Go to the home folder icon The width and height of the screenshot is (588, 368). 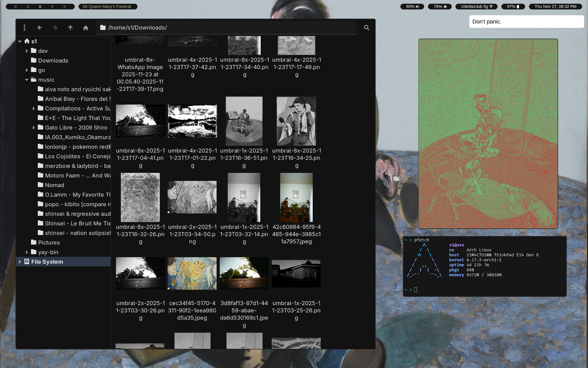click(86, 28)
